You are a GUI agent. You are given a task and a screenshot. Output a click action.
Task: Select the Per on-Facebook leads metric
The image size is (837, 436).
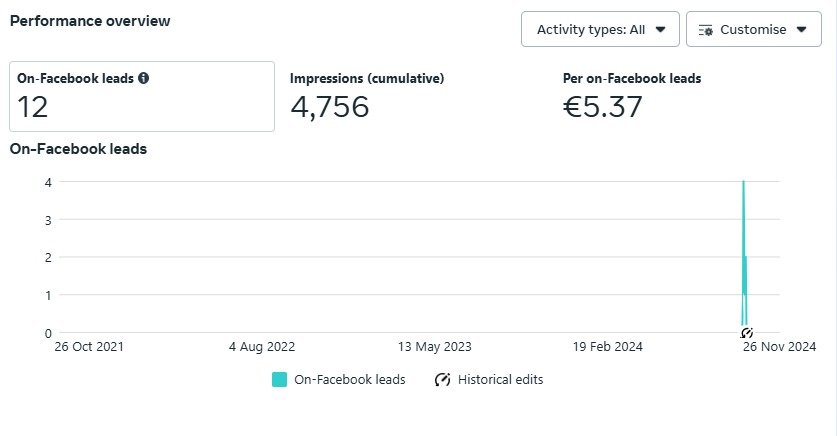[632, 78]
